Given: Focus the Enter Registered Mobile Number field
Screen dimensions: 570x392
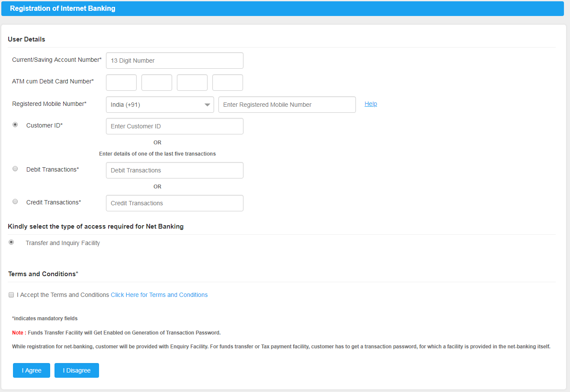Looking at the screenshot, I should point(287,105).
